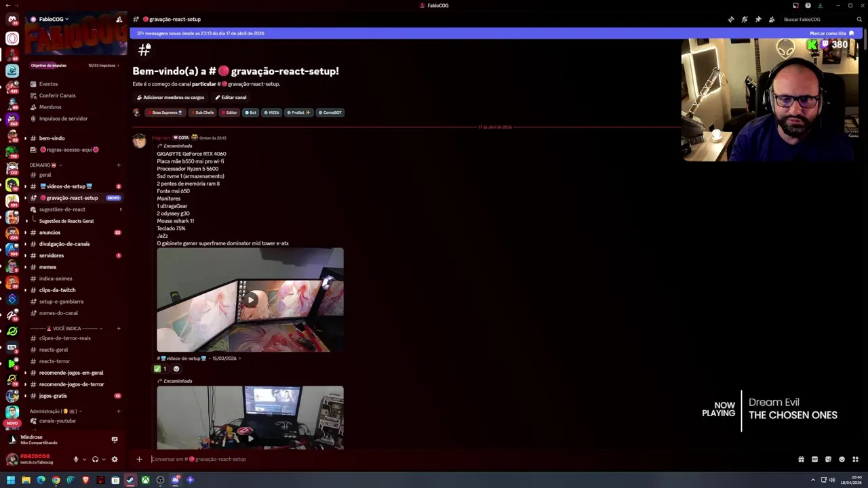868x488 pixels.
Task: Toggle the green checkmark reaction
Action: [x=161, y=369]
